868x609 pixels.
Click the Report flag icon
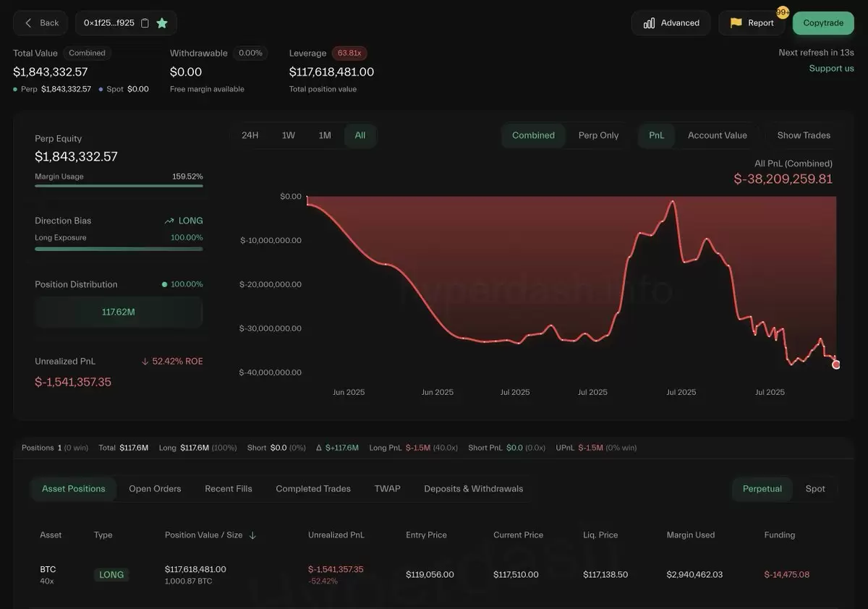[736, 23]
